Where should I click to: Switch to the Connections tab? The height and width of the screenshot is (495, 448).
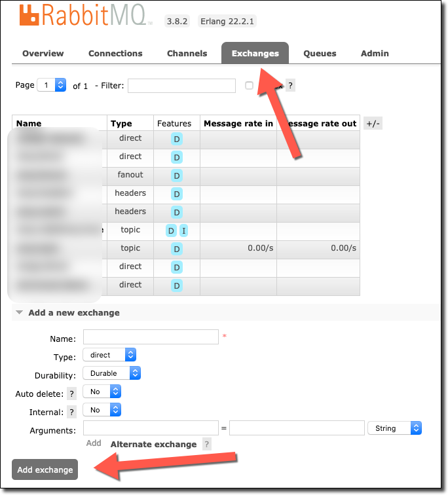115,53
